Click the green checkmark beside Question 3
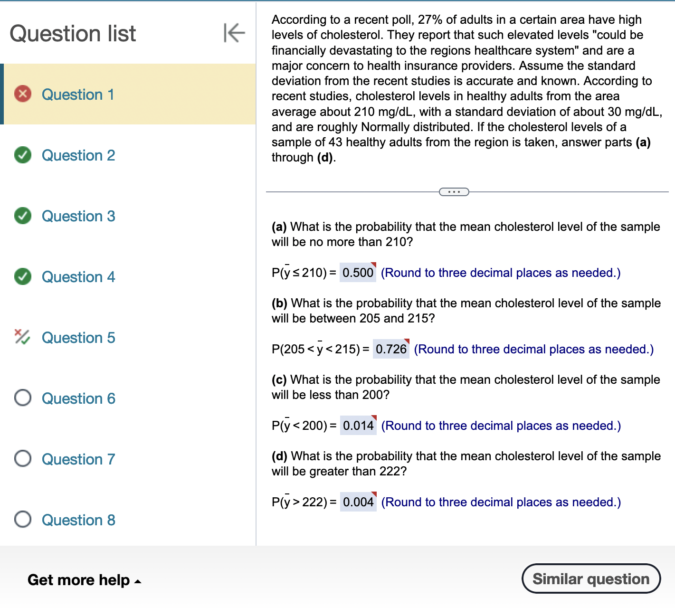This screenshot has width=675, height=616. tap(22, 216)
